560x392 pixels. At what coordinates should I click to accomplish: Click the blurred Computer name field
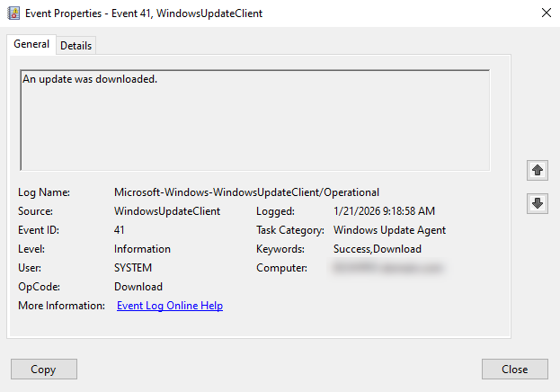(x=387, y=268)
